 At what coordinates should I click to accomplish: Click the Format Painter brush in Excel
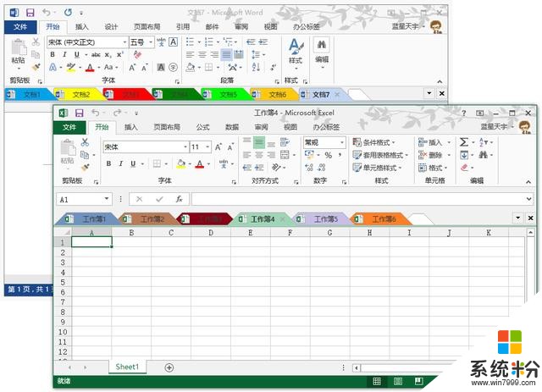85,168
